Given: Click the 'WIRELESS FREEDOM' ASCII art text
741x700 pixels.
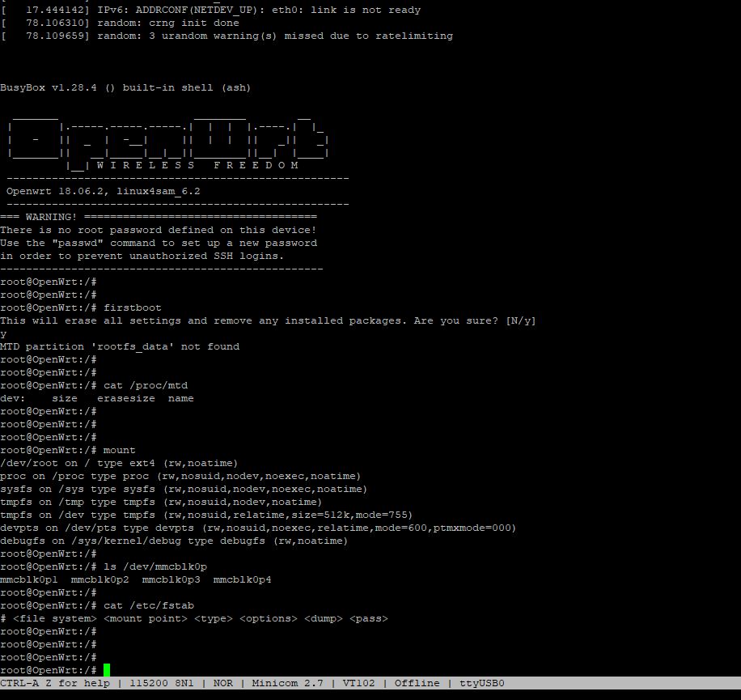Looking at the screenshot, I should pos(197,165).
